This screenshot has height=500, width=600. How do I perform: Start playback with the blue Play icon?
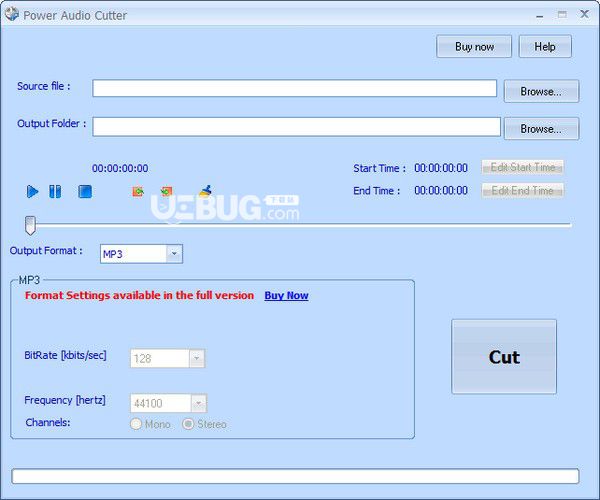pyautogui.click(x=33, y=192)
